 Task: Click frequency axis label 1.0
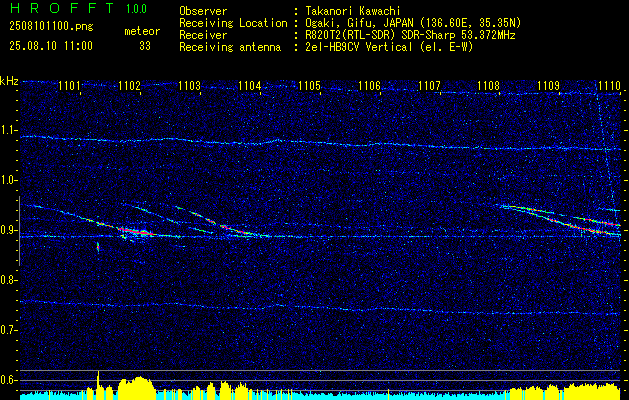8,180
